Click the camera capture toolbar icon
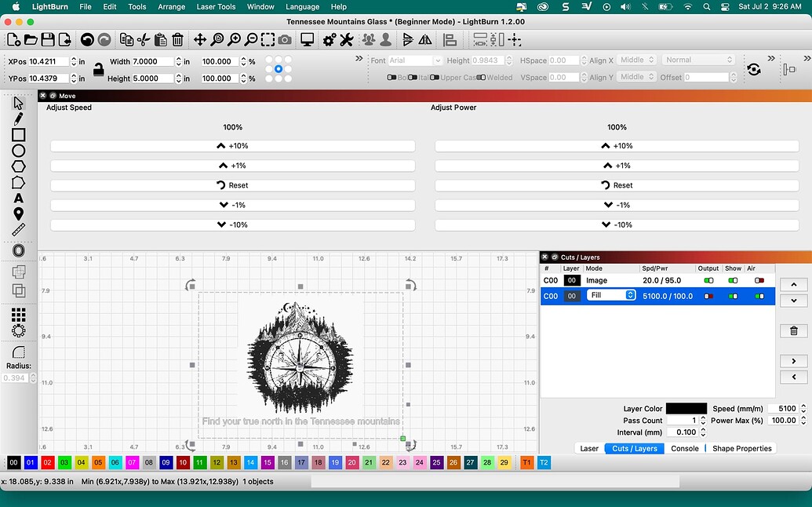 [x=283, y=39]
